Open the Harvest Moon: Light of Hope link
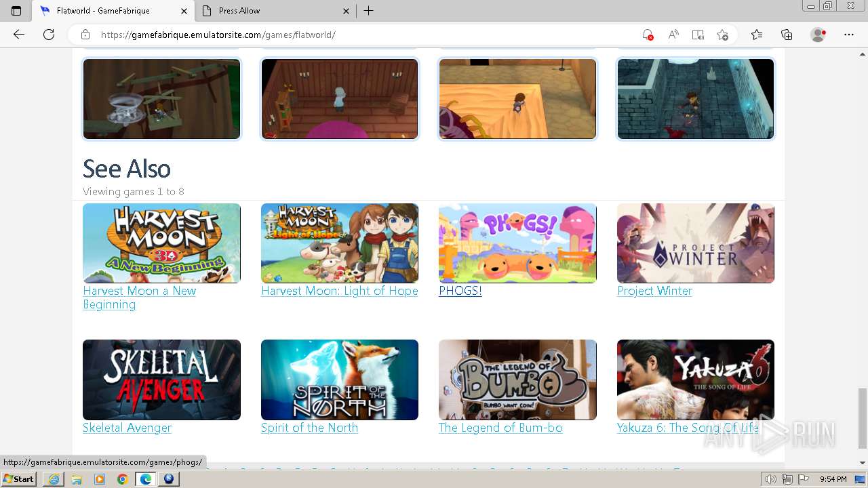Screen dimensions: 868x488 pyautogui.click(x=339, y=291)
